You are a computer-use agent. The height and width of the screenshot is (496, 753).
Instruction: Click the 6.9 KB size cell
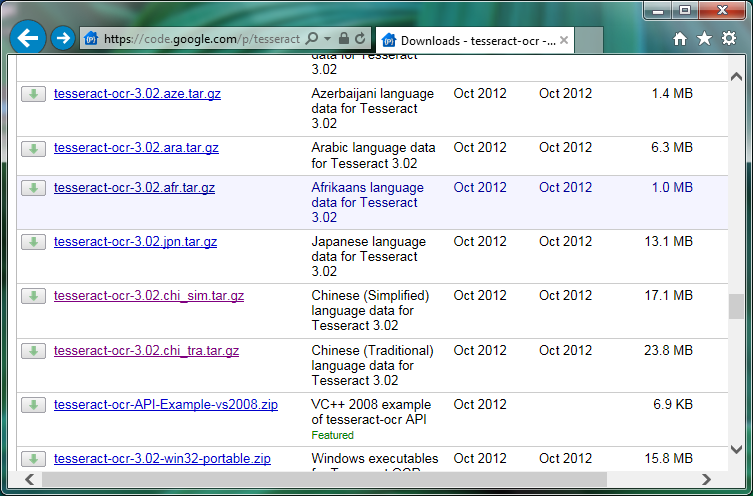(x=673, y=405)
